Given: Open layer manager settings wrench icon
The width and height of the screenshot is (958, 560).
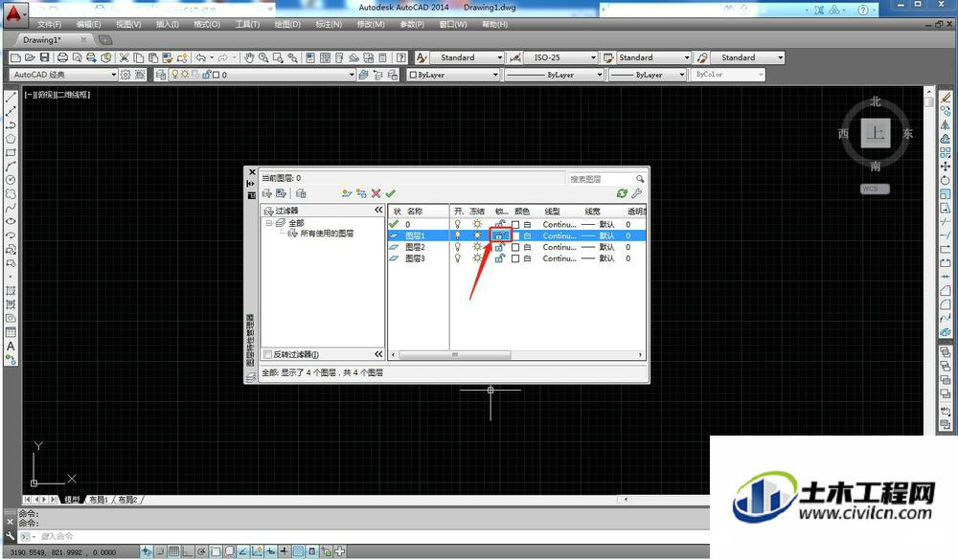Looking at the screenshot, I should (x=637, y=193).
